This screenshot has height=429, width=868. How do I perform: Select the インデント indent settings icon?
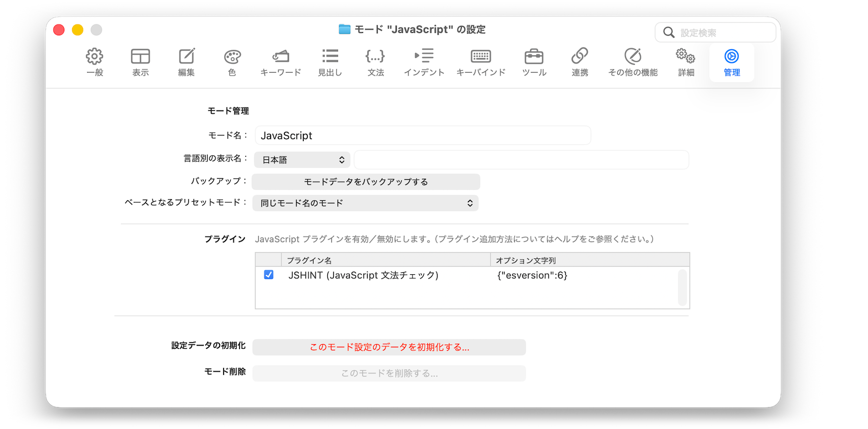[424, 62]
